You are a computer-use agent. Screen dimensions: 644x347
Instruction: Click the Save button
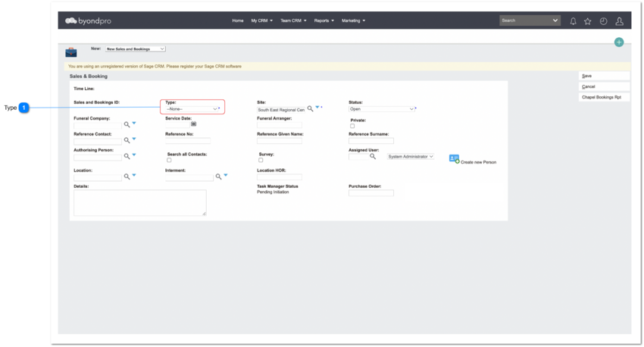[604, 76]
